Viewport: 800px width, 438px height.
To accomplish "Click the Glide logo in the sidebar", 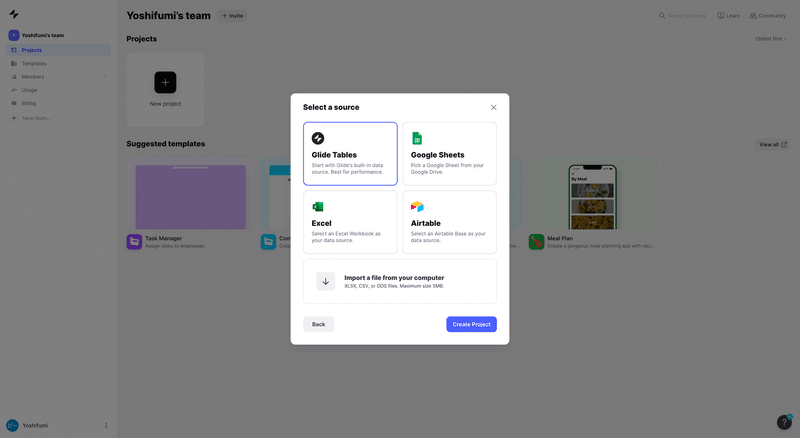I will click(14, 14).
